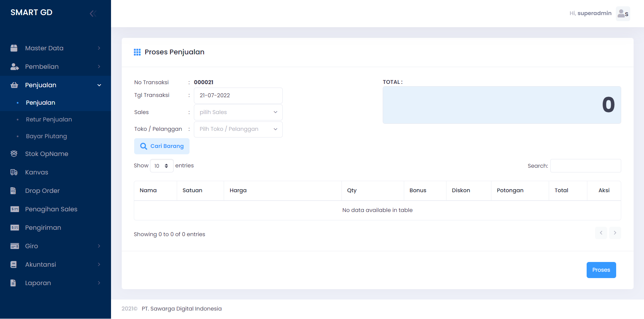This screenshot has width=644, height=319.
Task: Focus the table Search field
Action: coord(586,166)
